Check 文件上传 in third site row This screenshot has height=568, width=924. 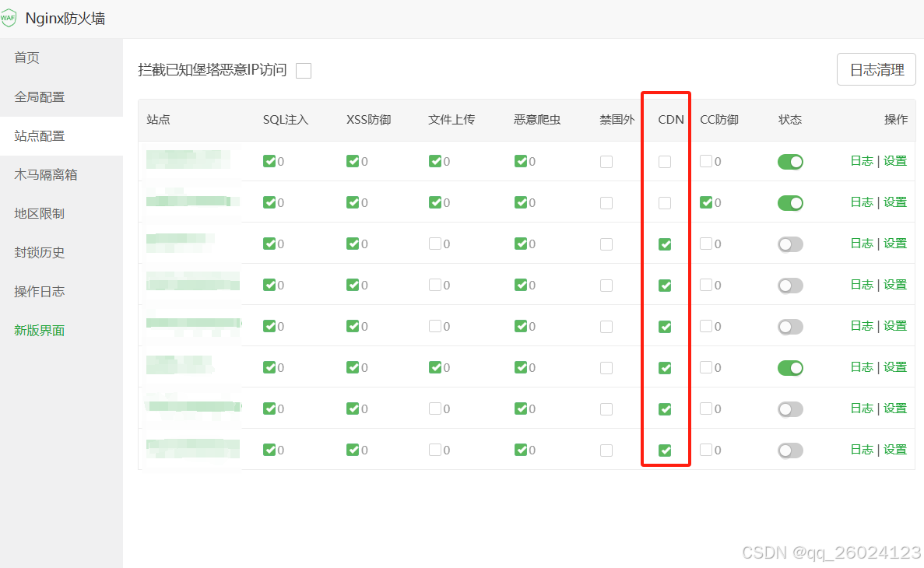[435, 244]
